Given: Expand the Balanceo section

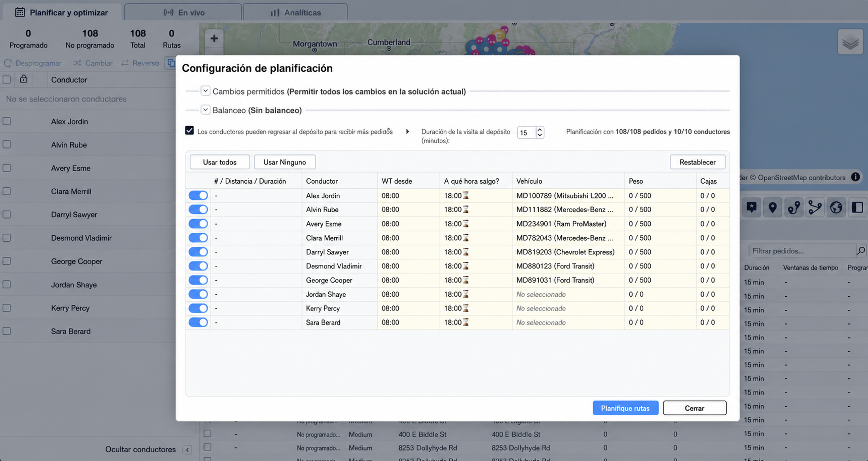Looking at the screenshot, I should 205,110.
